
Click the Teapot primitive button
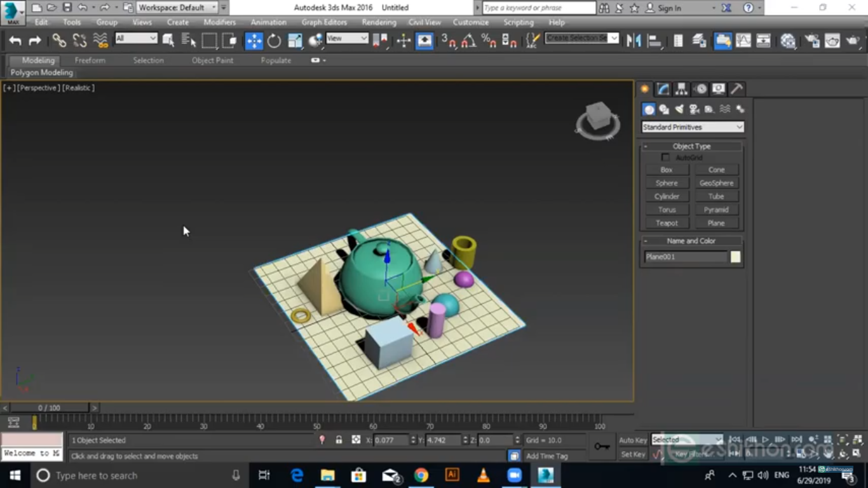(x=667, y=223)
